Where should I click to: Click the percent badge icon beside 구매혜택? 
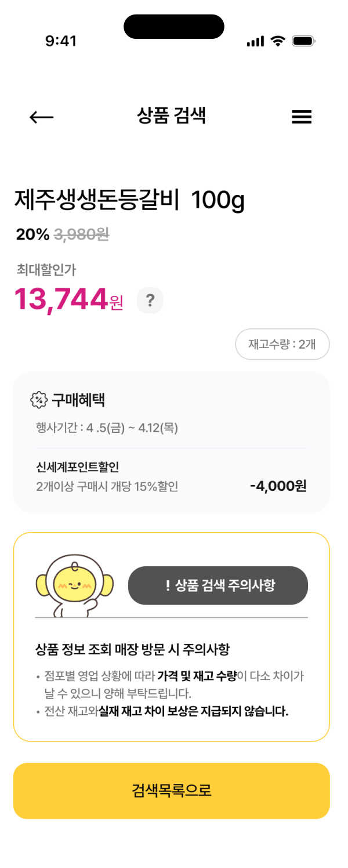tap(38, 399)
